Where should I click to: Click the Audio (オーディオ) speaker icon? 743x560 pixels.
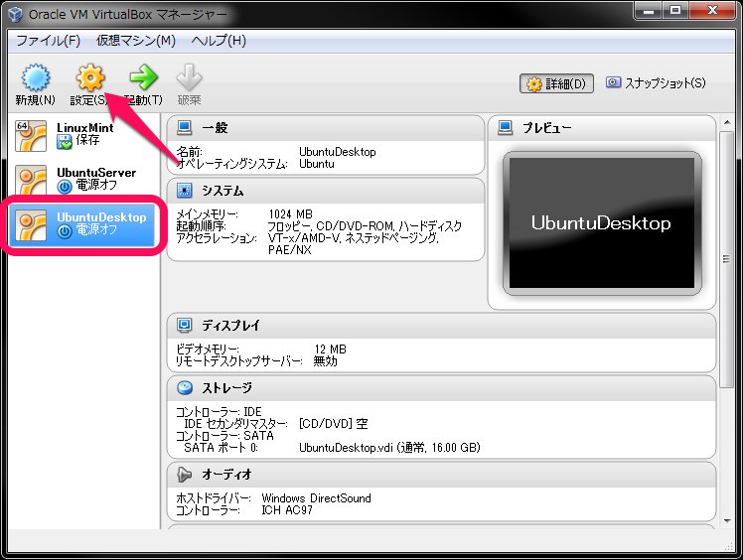point(185,475)
